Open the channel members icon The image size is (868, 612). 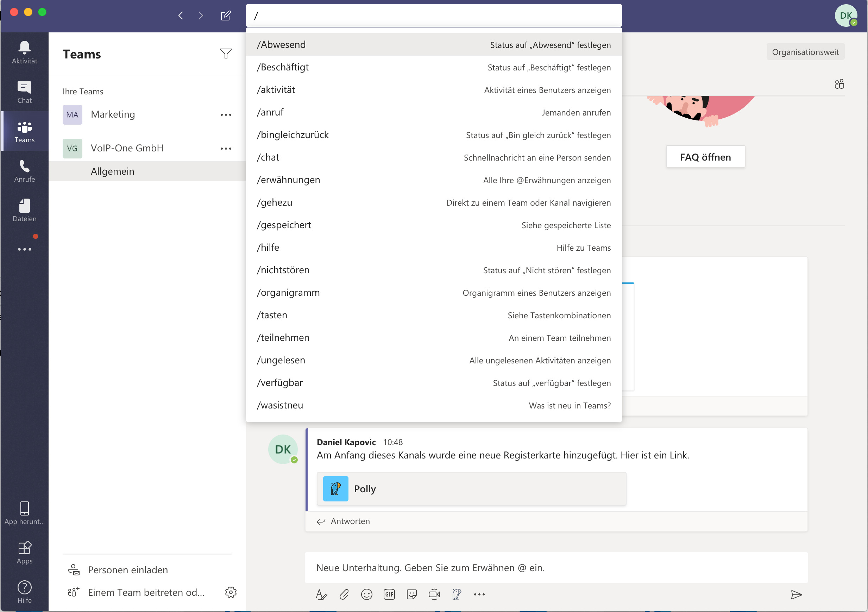coord(839,83)
